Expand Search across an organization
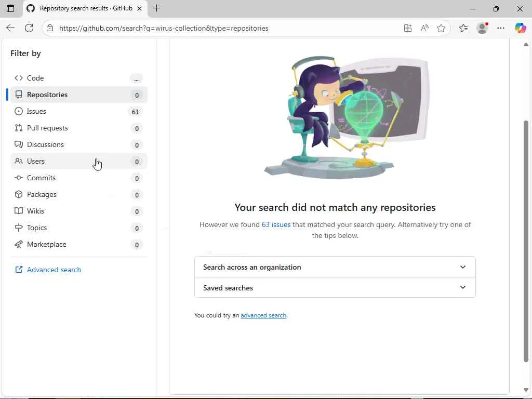Viewport: 532px width, 399px height. tap(335, 267)
